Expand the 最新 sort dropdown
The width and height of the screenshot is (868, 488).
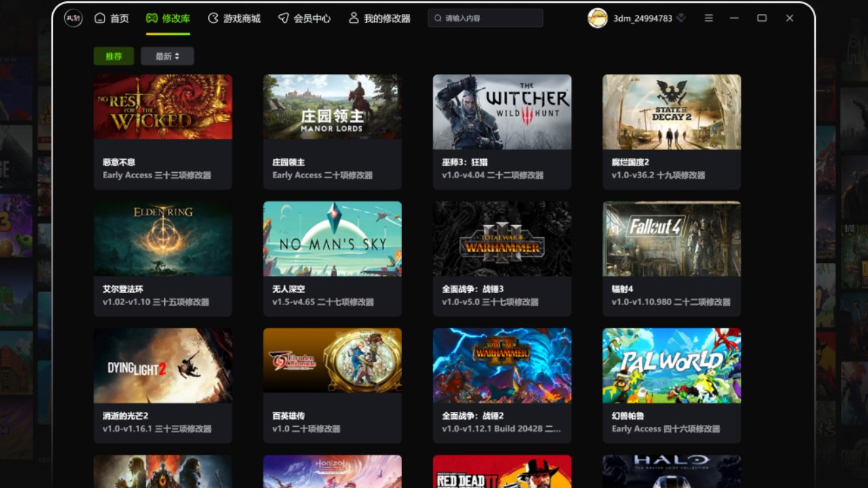pyautogui.click(x=167, y=56)
